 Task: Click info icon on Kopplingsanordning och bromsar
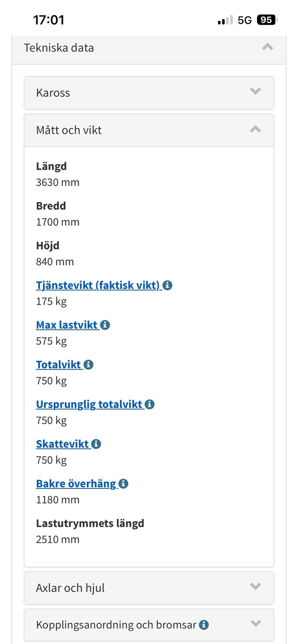coord(204,625)
